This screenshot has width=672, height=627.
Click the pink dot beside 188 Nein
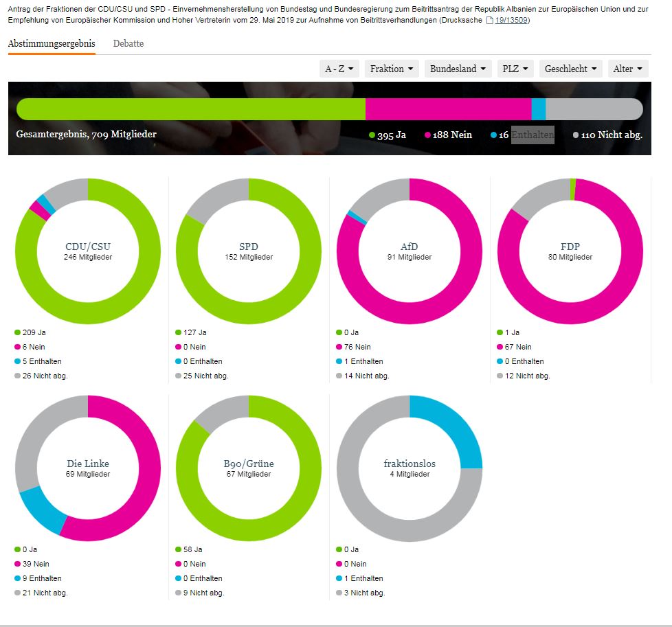point(427,135)
